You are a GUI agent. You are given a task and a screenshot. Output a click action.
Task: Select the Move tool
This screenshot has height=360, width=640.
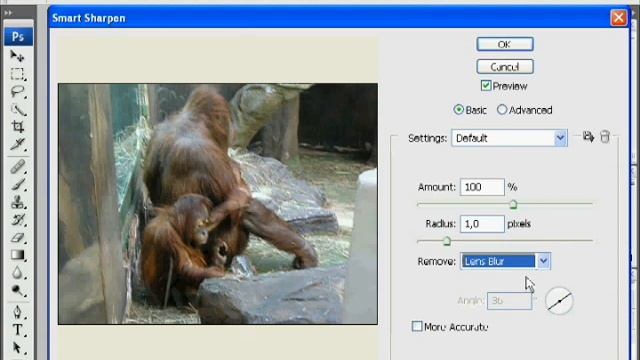pos(17,56)
